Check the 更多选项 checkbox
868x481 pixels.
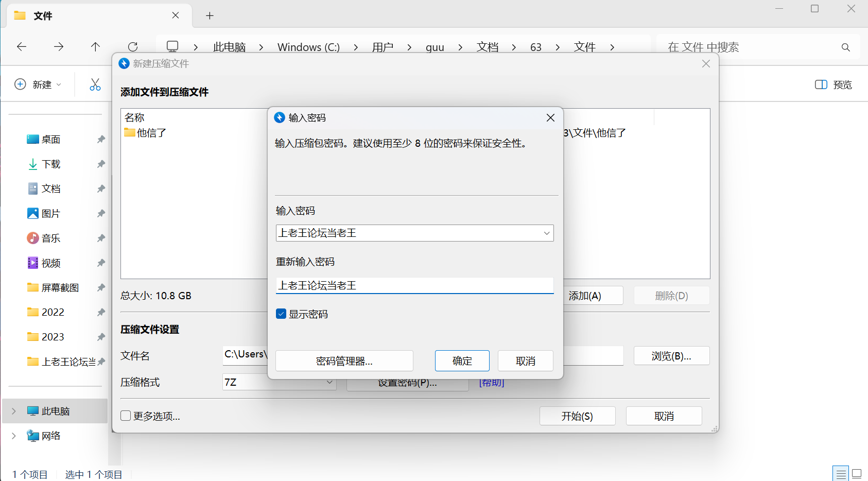(126, 416)
